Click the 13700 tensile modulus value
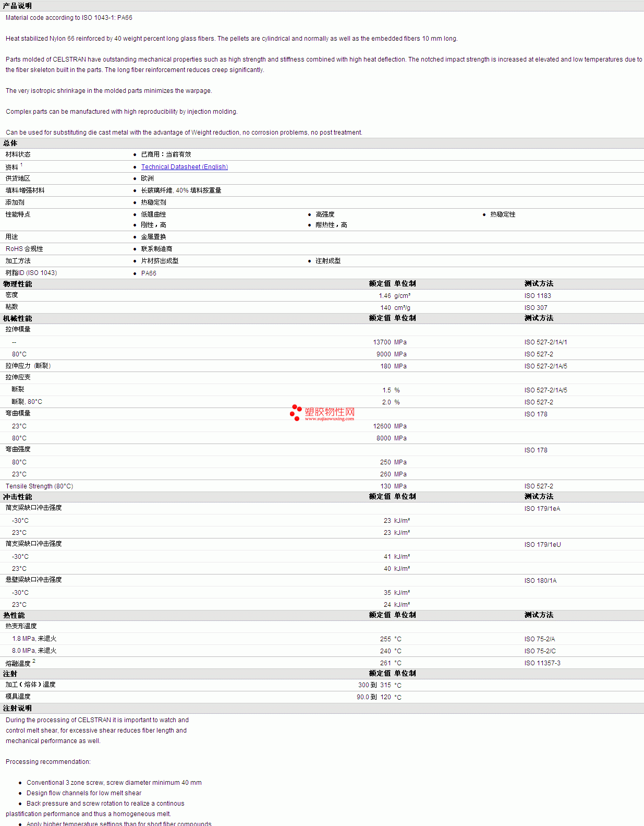The image size is (644, 826). click(382, 342)
